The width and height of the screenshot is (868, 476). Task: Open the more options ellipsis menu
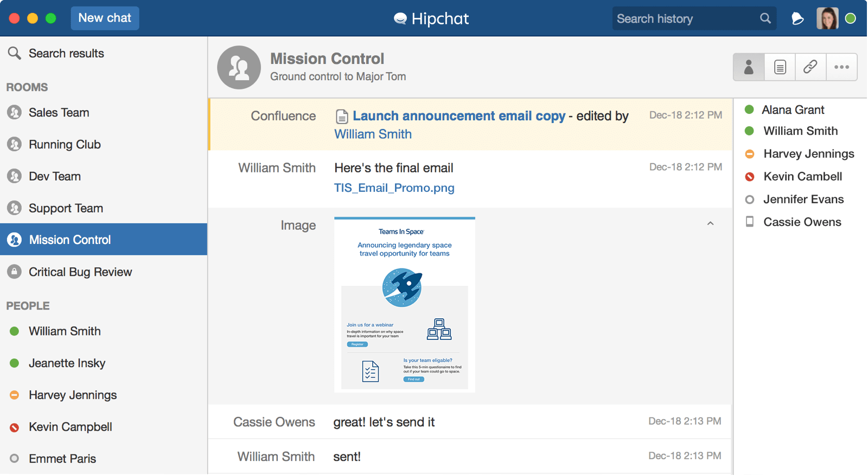pyautogui.click(x=842, y=67)
